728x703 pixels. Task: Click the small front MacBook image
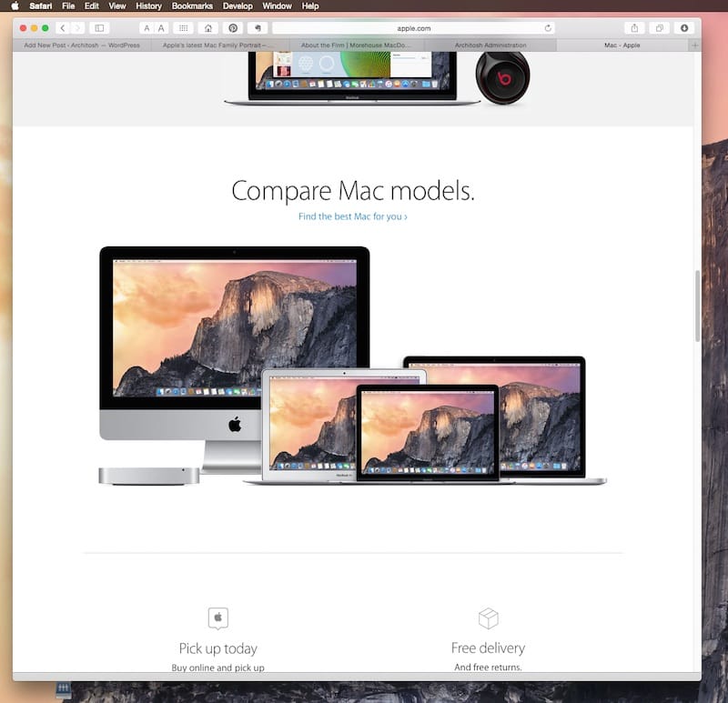[428, 433]
